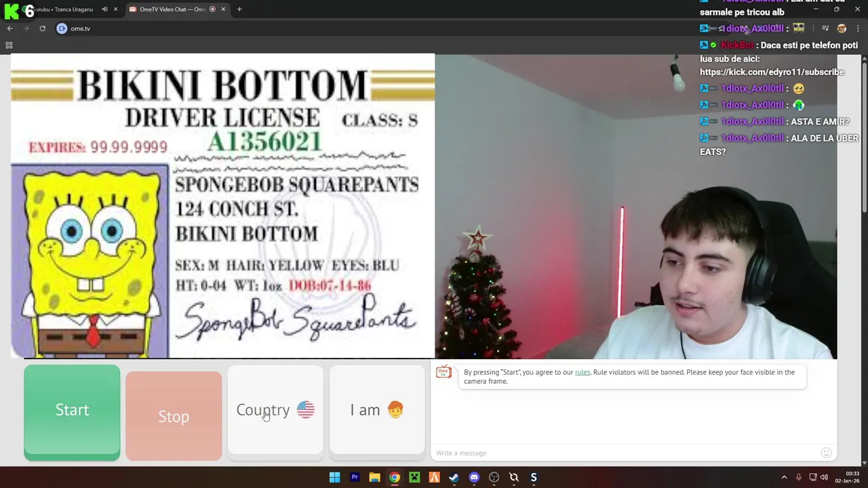The width and height of the screenshot is (868, 488).
Task: Open the orange A app in taskbar
Action: (x=434, y=477)
